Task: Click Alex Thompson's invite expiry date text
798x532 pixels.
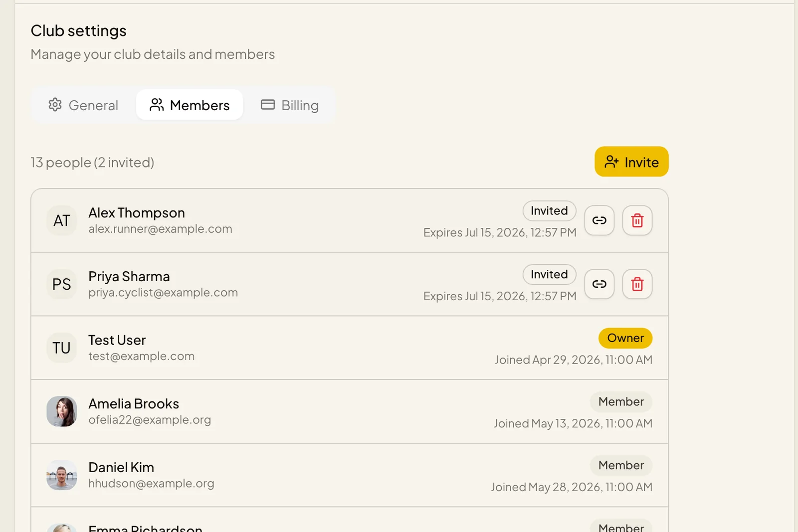Action: (500, 232)
